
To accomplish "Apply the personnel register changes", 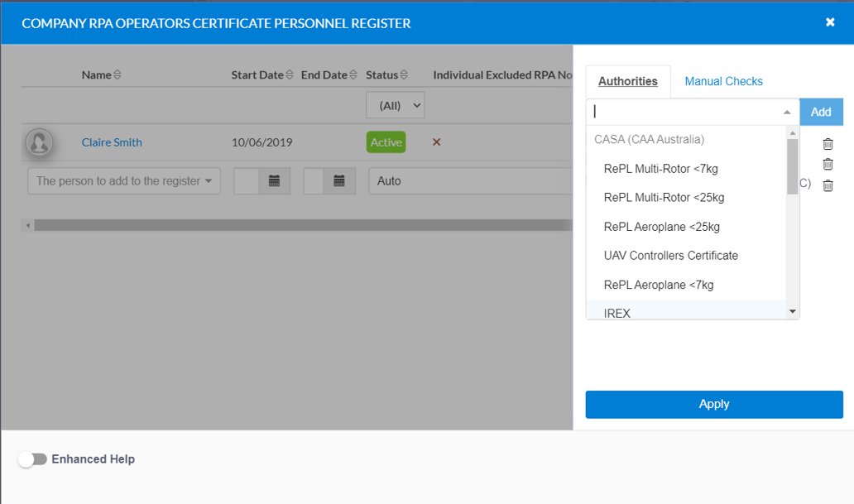I will click(713, 404).
